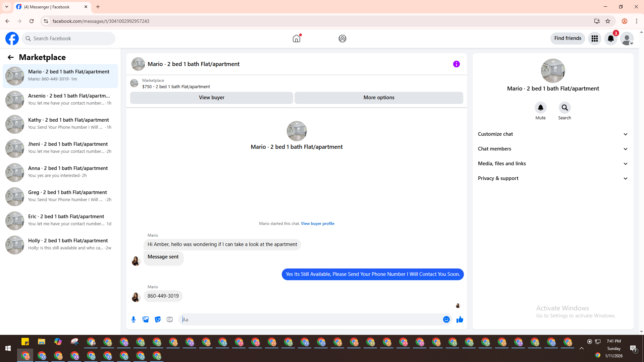The height and width of the screenshot is (362, 644).
Task: Open the Windows Start menu
Action: click(8, 349)
